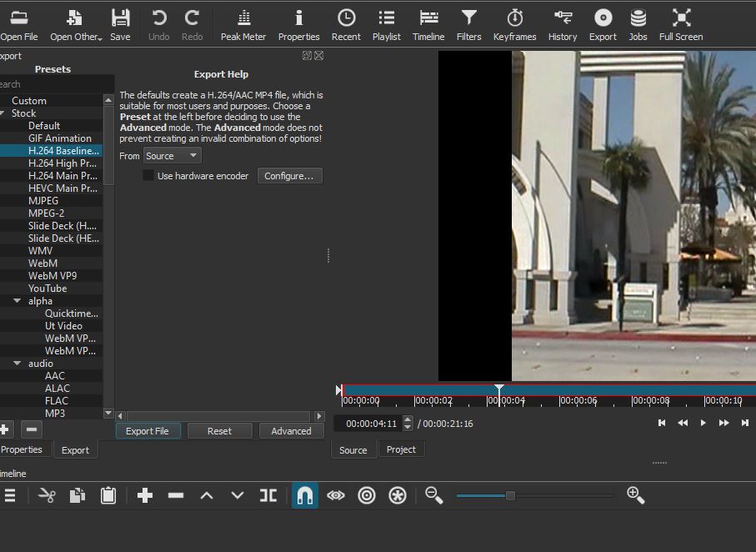The height and width of the screenshot is (552, 756).
Task: Overwrite clip with down-arrow icon
Action: click(238, 495)
